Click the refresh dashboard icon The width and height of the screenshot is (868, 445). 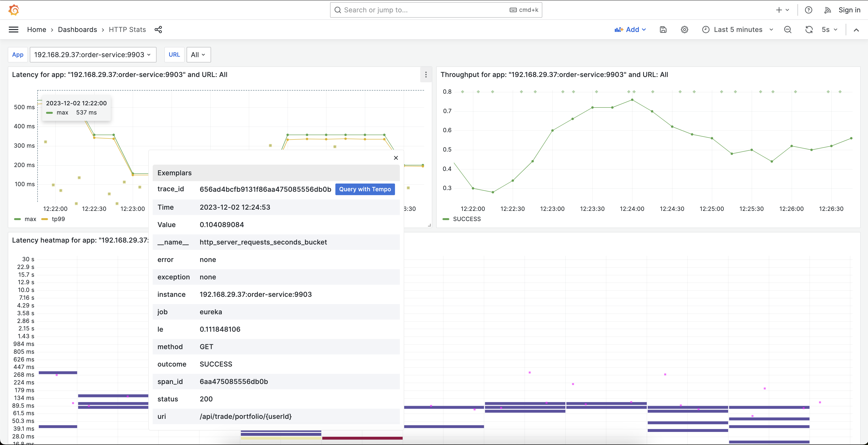809,30
